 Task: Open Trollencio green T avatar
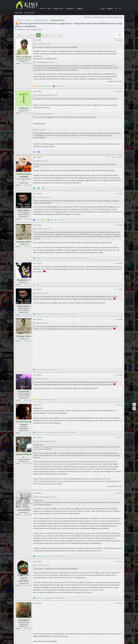click(24, 98)
